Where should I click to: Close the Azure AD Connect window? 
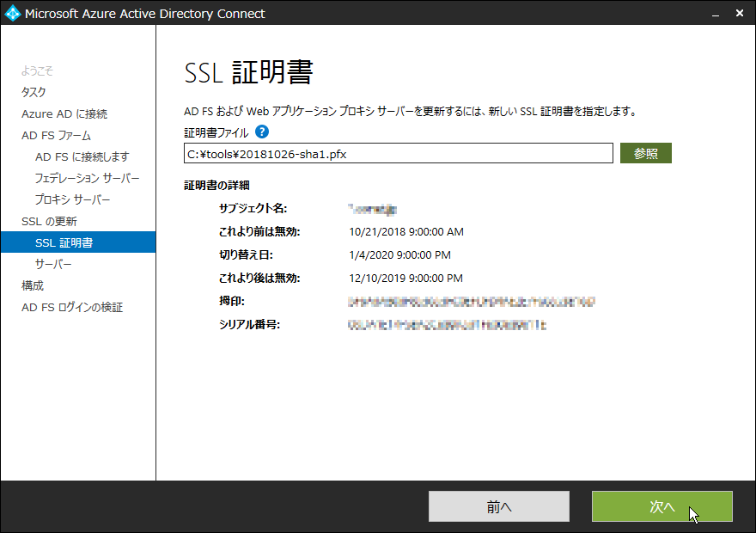click(x=740, y=13)
